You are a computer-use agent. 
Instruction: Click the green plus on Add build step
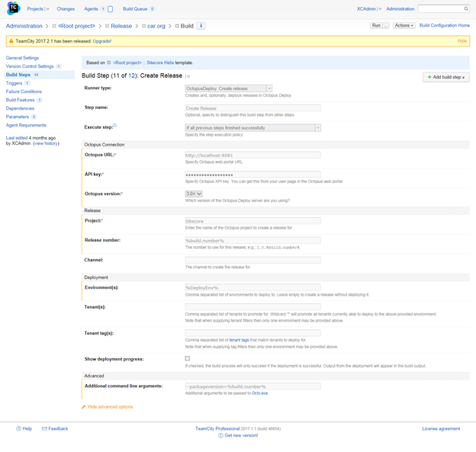point(429,77)
